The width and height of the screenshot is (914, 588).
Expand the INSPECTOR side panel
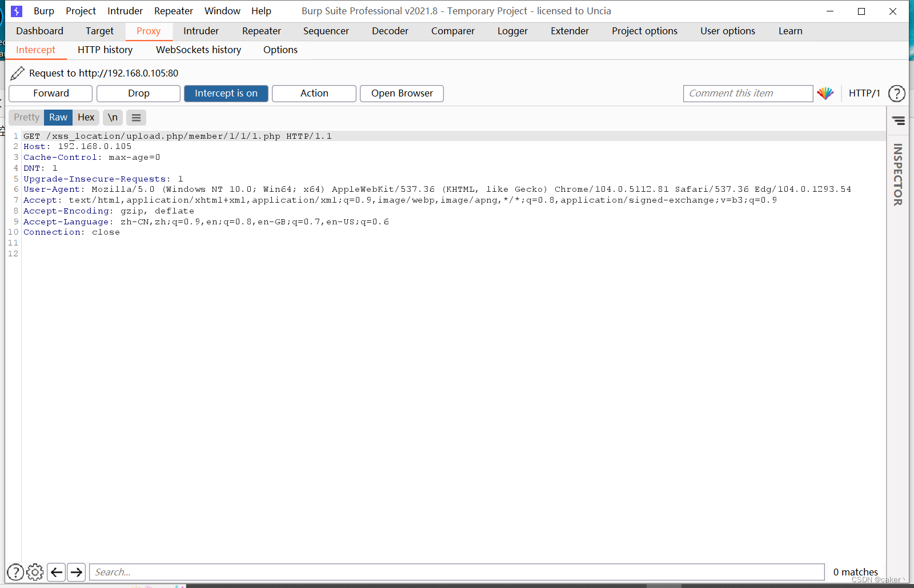(x=898, y=174)
